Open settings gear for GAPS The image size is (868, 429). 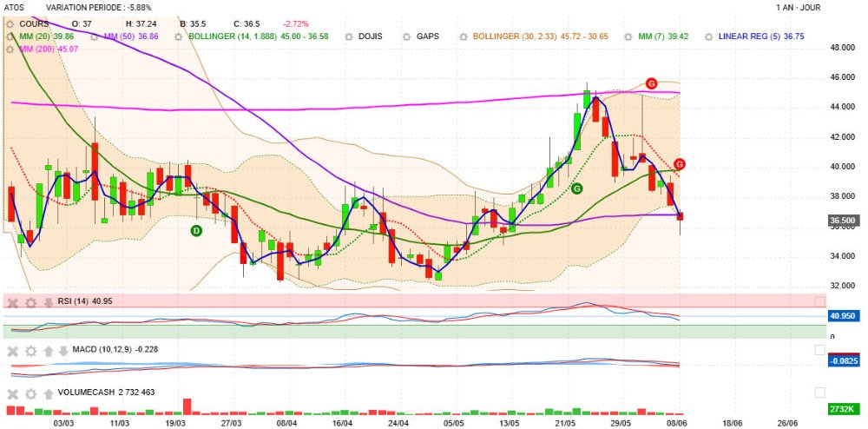point(407,36)
